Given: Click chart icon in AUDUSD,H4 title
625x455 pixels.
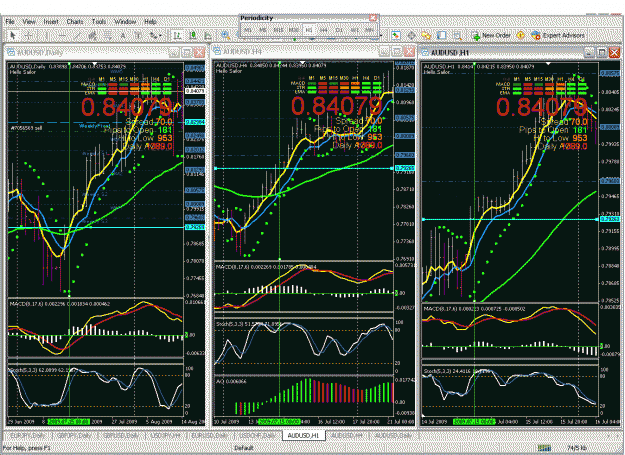Looking at the screenshot, I should coord(217,51).
